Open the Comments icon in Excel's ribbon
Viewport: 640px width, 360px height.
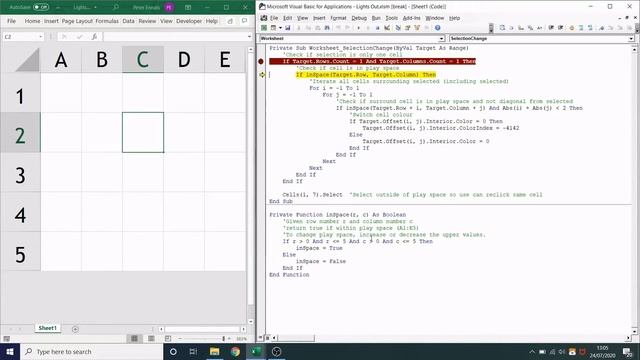tap(244, 21)
